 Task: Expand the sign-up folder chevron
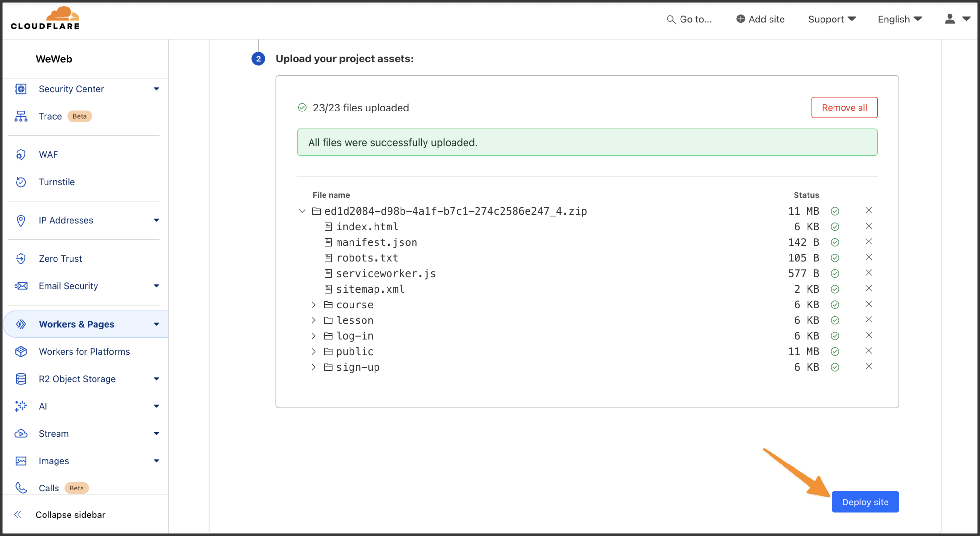tap(313, 367)
